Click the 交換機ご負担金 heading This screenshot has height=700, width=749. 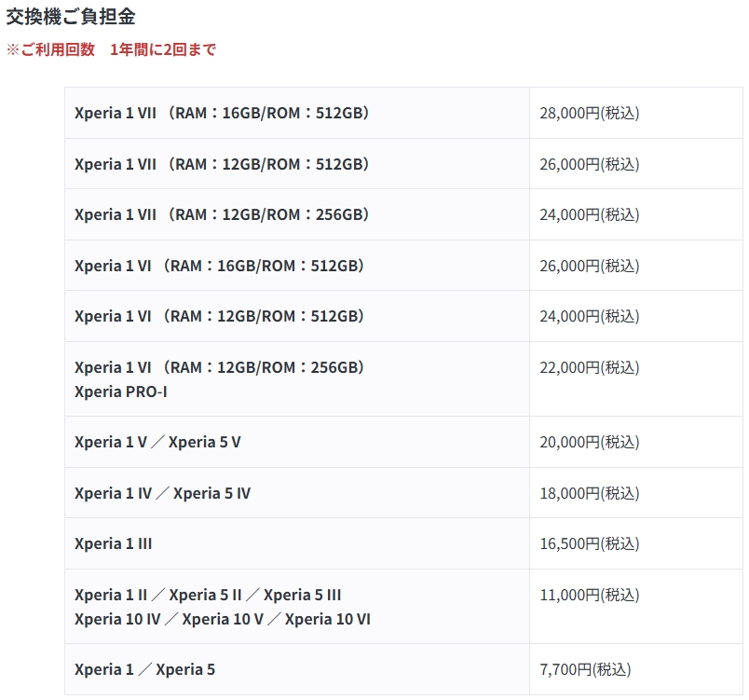pos(71,17)
